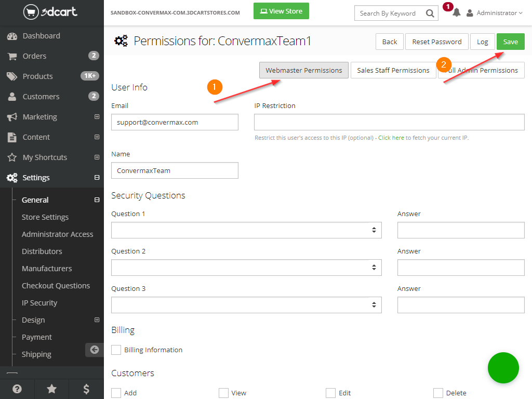The image size is (532, 399).
Task: Open the Question 3 dropdown
Action: [246, 304]
